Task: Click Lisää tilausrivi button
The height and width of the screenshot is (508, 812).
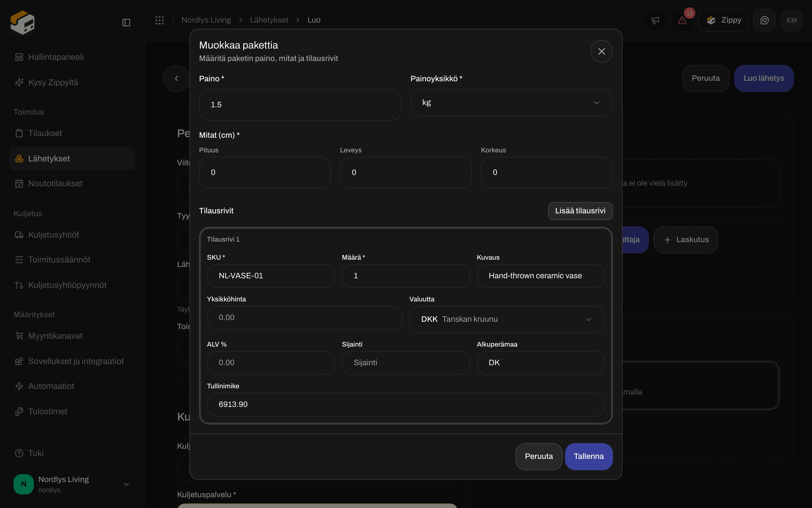Action: tap(580, 211)
